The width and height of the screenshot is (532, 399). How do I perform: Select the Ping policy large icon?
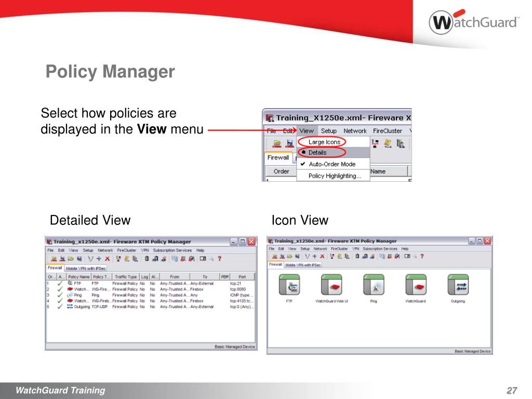pyautogui.click(x=374, y=285)
